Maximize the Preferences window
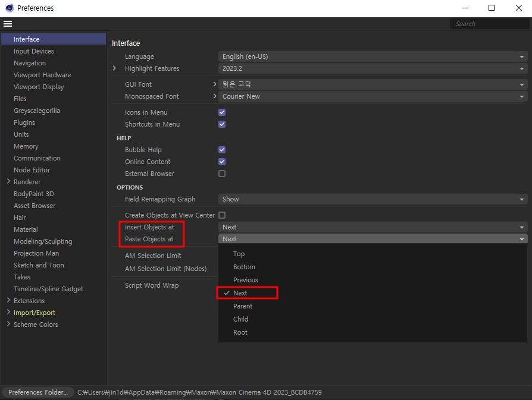The width and height of the screenshot is (532, 400). click(x=492, y=8)
